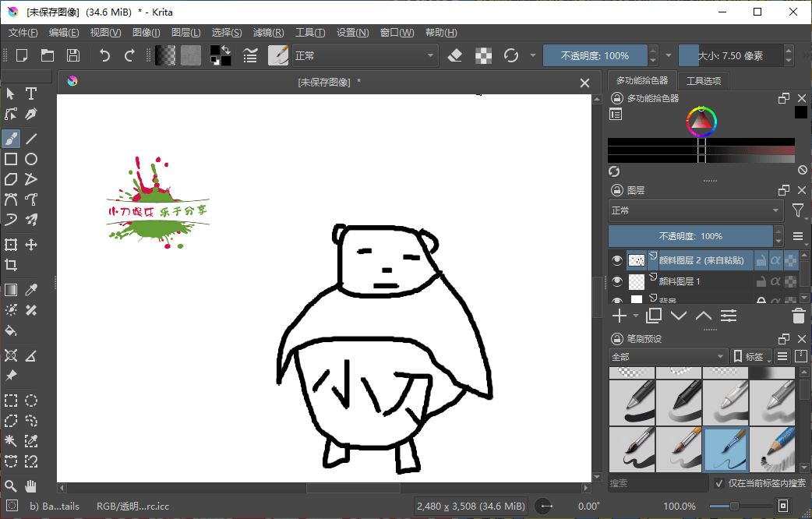Screen dimensions: 812x519
Task: Select the blue pencil brush preset thumbnail
Action: pyautogui.click(x=772, y=450)
